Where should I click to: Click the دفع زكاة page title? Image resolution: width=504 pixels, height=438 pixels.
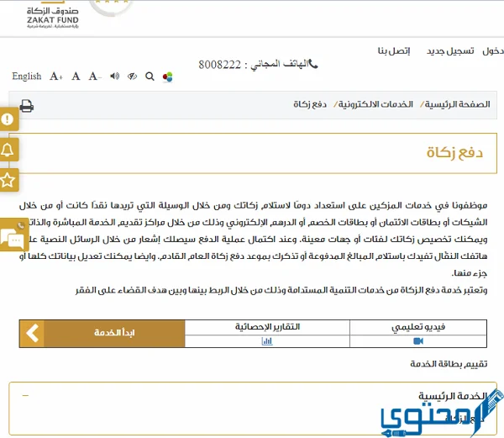point(454,152)
